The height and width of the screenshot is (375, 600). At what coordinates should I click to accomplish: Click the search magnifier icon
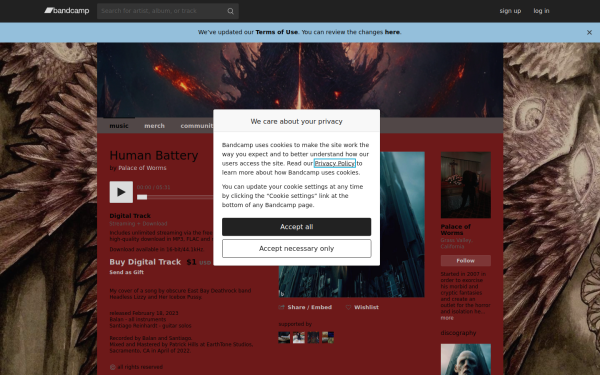[x=230, y=11]
